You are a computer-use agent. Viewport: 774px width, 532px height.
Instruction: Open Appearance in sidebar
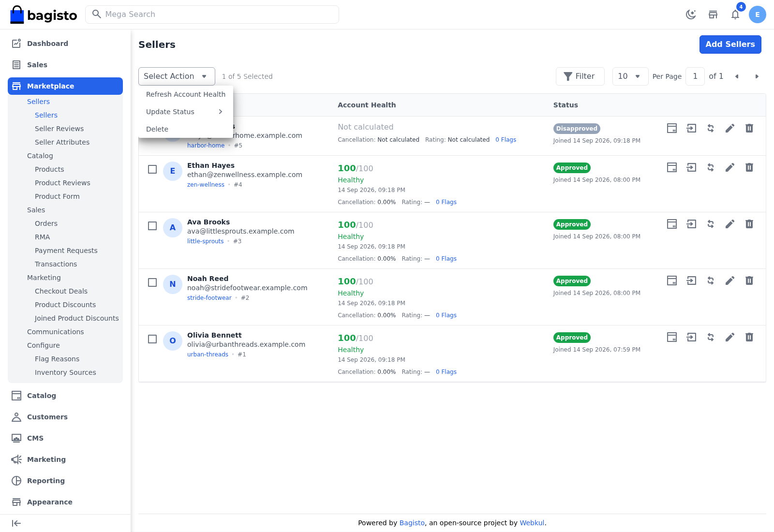pyautogui.click(x=65, y=502)
